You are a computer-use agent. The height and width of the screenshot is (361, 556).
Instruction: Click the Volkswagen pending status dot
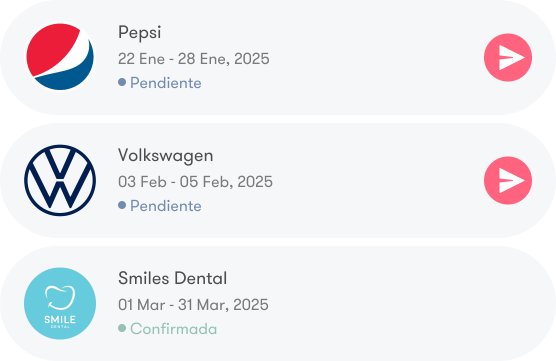click(x=122, y=205)
